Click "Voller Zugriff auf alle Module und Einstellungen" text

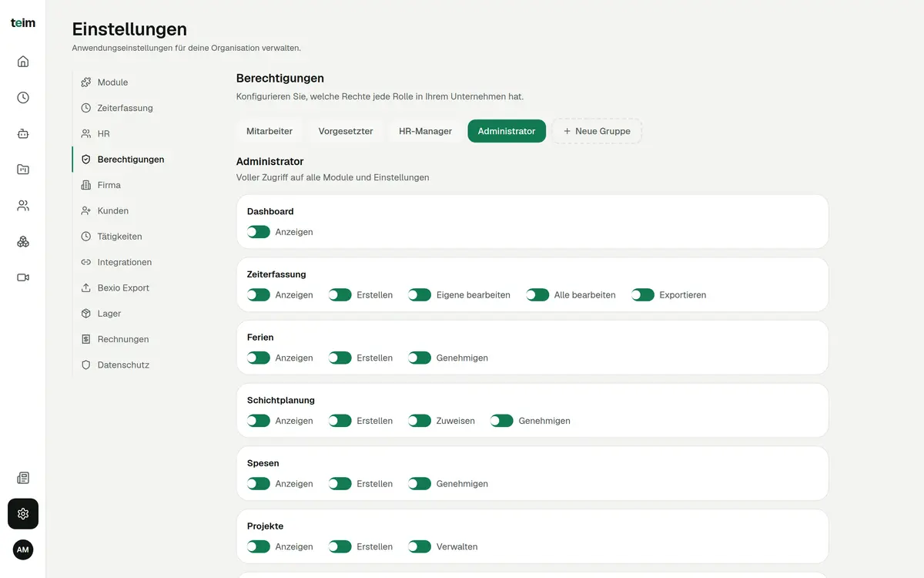(333, 177)
